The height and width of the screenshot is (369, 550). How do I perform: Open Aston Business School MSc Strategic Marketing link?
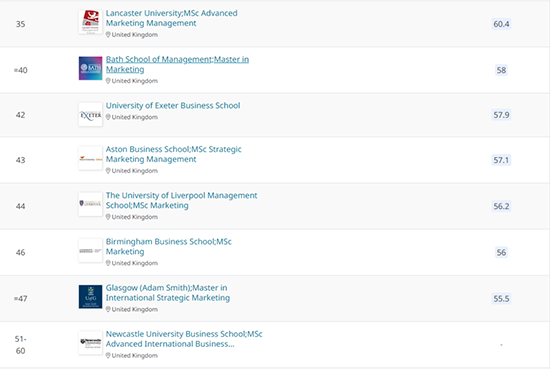(x=174, y=154)
